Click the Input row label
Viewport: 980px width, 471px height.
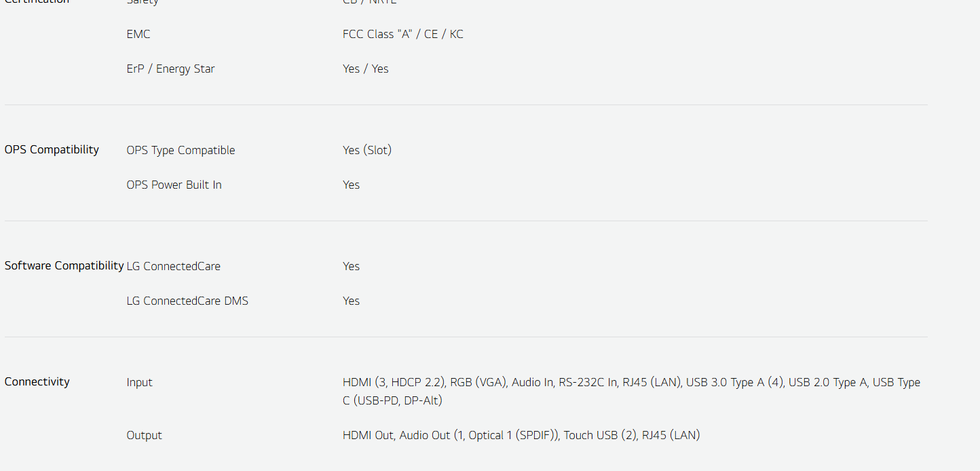pos(139,382)
